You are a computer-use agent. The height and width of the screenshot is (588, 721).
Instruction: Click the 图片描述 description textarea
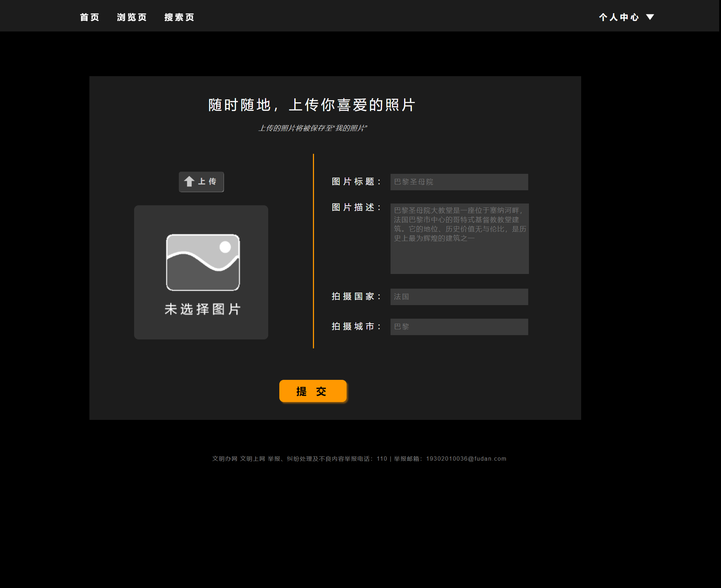click(x=459, y=239)
